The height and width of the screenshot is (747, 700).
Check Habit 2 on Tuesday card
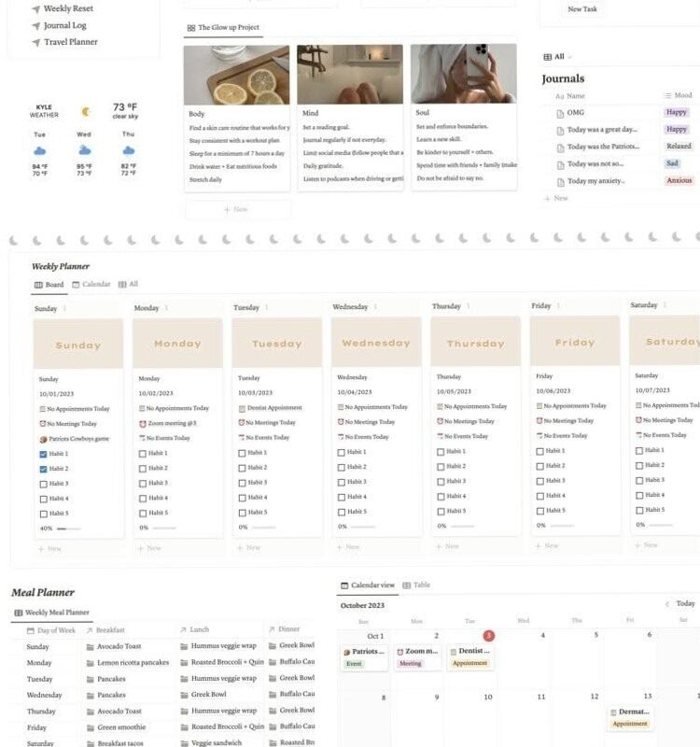pos(242,468)
